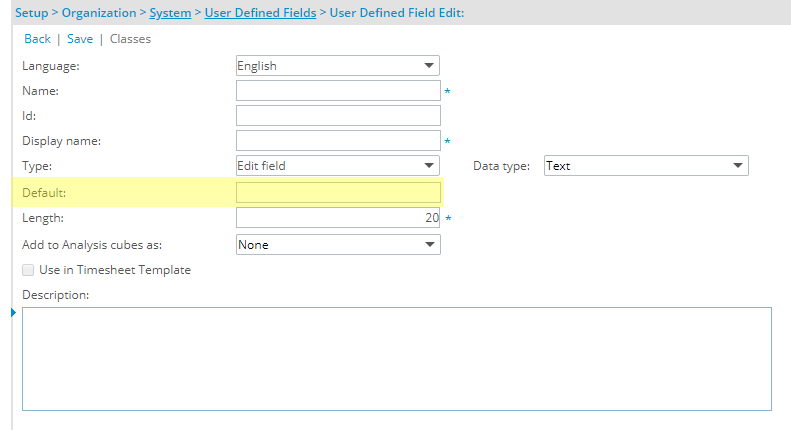Enable the Use in Timesheet Template checkbox
Image resolution: width=791 pixels, height=430 pixels.
click(x=28, y=270)
